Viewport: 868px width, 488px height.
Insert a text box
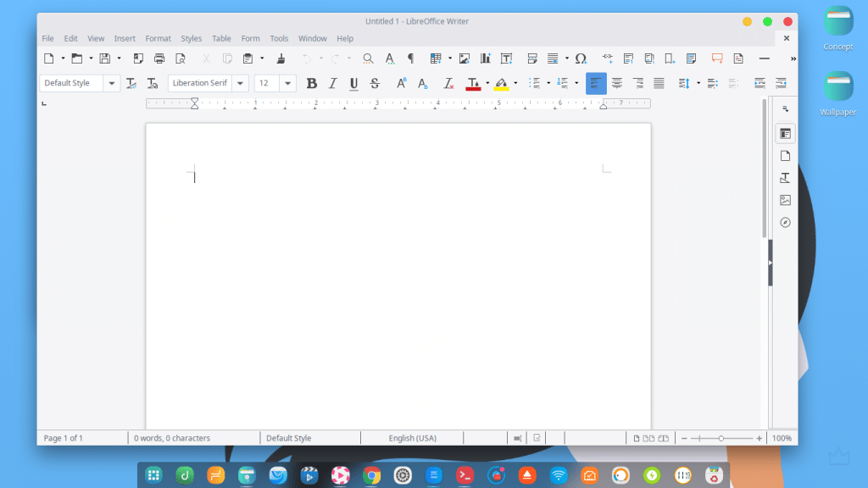coord(507,58)
